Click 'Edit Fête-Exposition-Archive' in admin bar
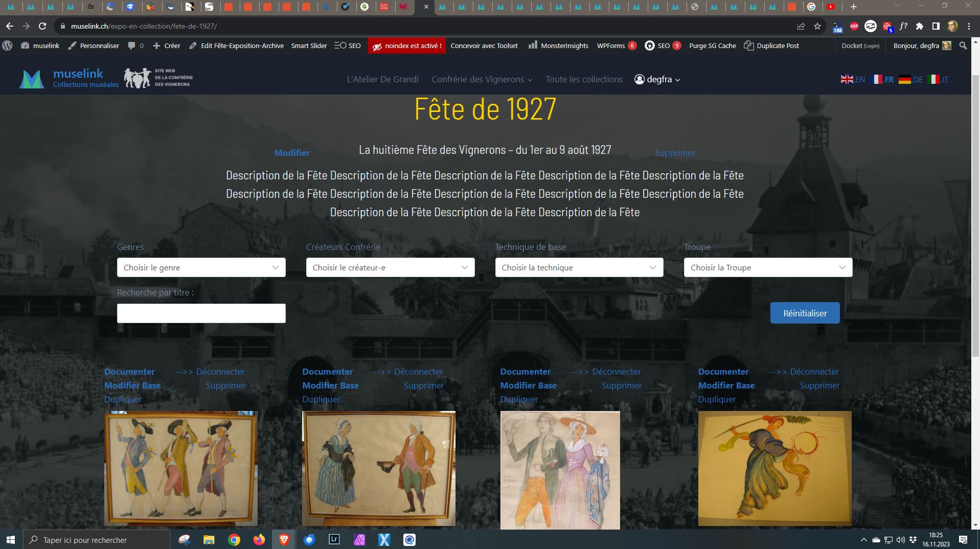Viewport: 980px width, 549px height. pos(236,45)
